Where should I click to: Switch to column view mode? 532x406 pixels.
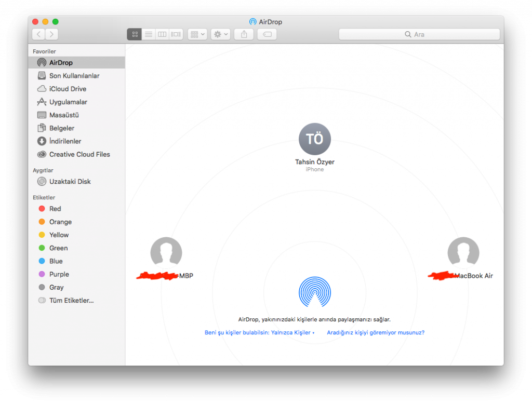tap(162, 34)
